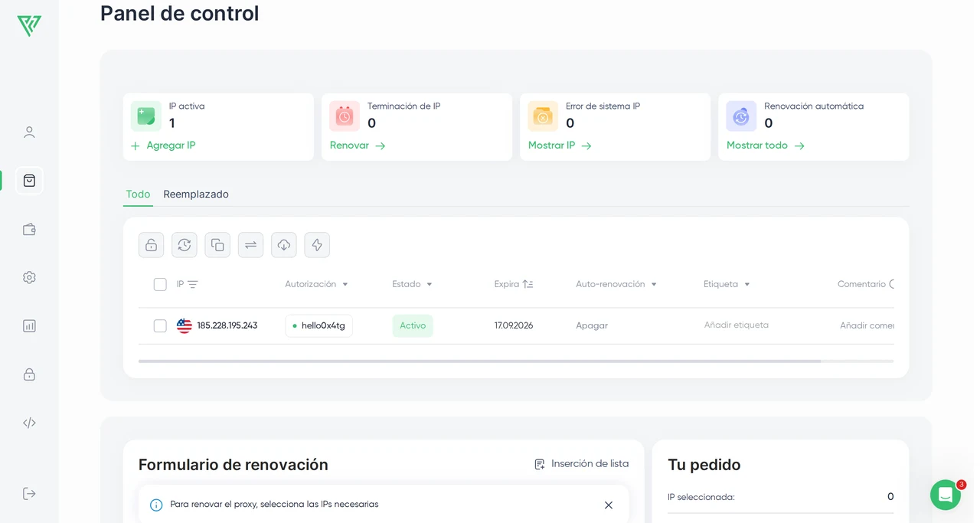The height and width of the screenshot is (523, 980).
Task: Click the unlock toolbar icon above the table
Action: click(152, 245)
